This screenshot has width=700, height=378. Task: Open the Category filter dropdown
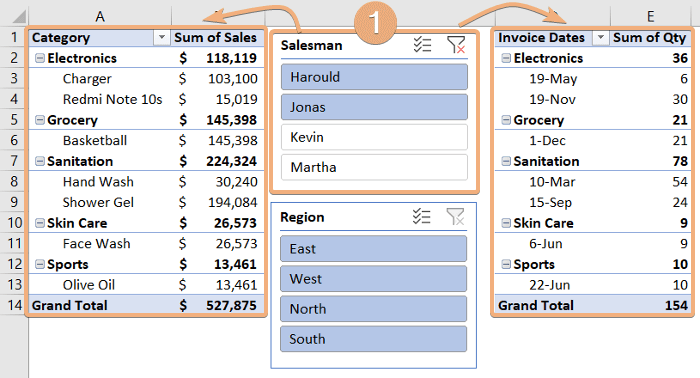click(162, 37)
